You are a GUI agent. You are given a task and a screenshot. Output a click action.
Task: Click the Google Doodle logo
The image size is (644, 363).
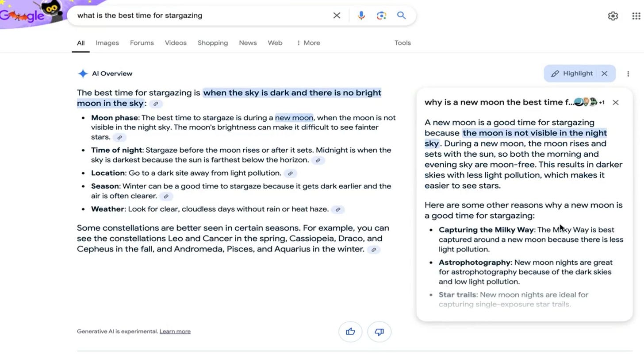(x=31, y=13)
